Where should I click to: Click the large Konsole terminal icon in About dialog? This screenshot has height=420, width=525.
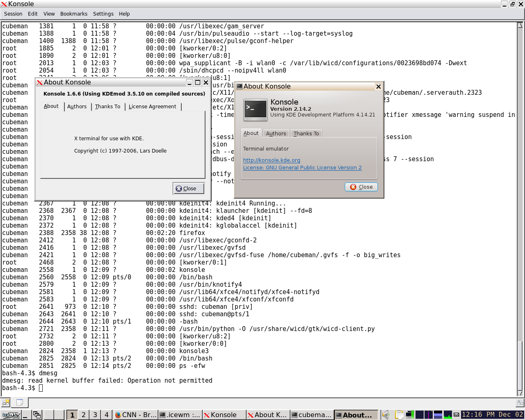(255, 110)
